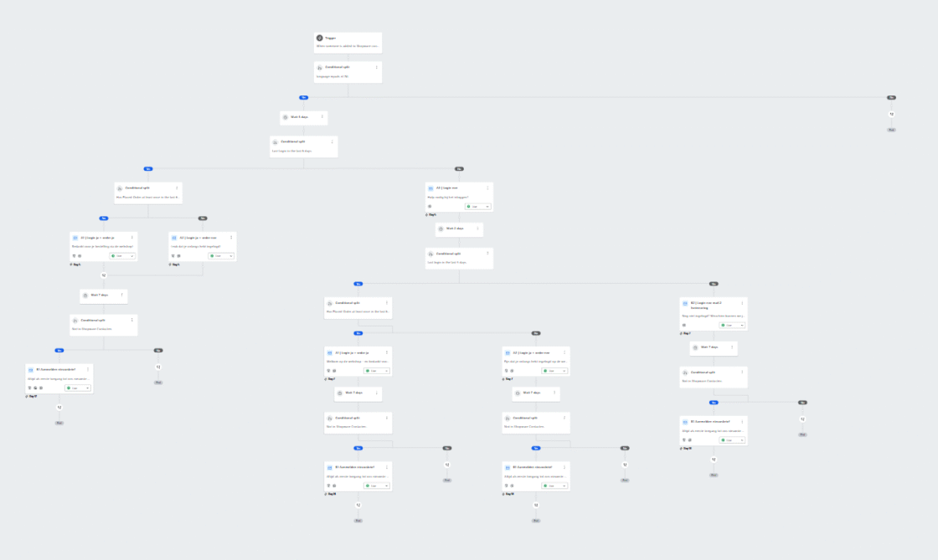Select the Wait 7 days step on left branch
Screen dimensions: 938x560
pos(104,295)
